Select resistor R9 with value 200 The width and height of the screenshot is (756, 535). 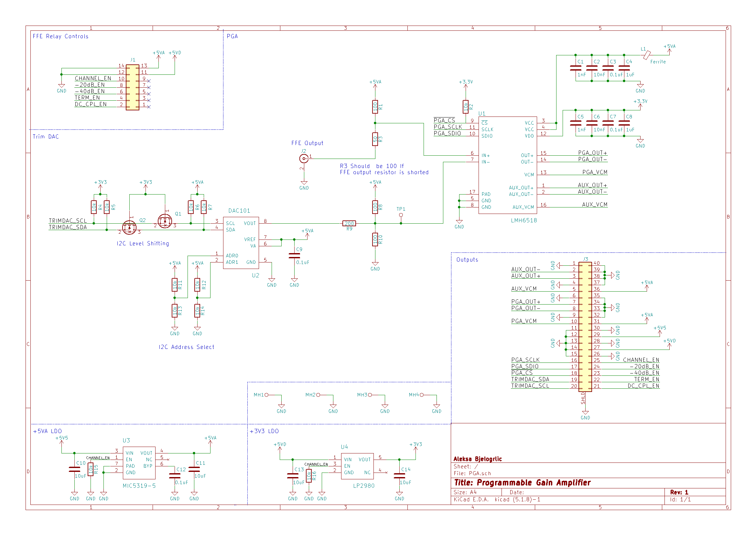coord(349,224)
